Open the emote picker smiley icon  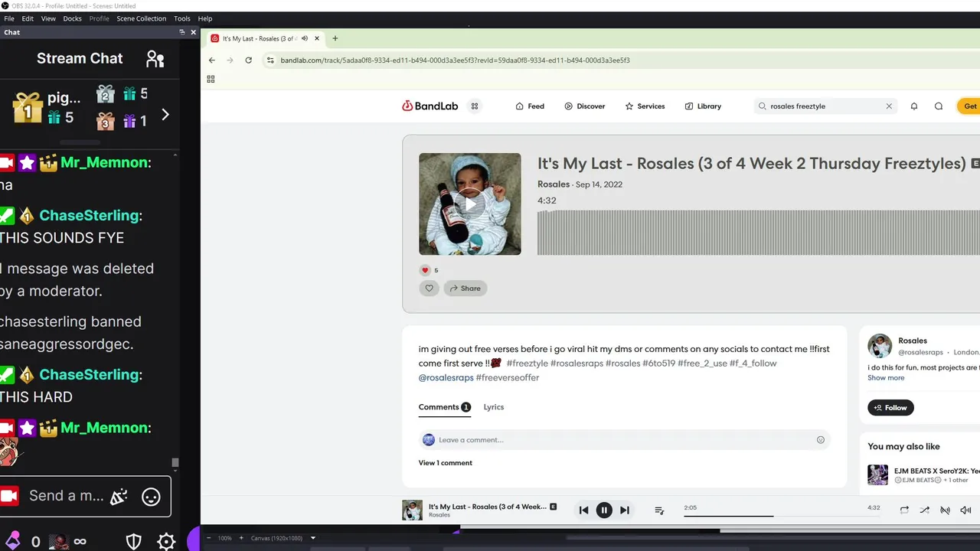click(x=151, y=497)
